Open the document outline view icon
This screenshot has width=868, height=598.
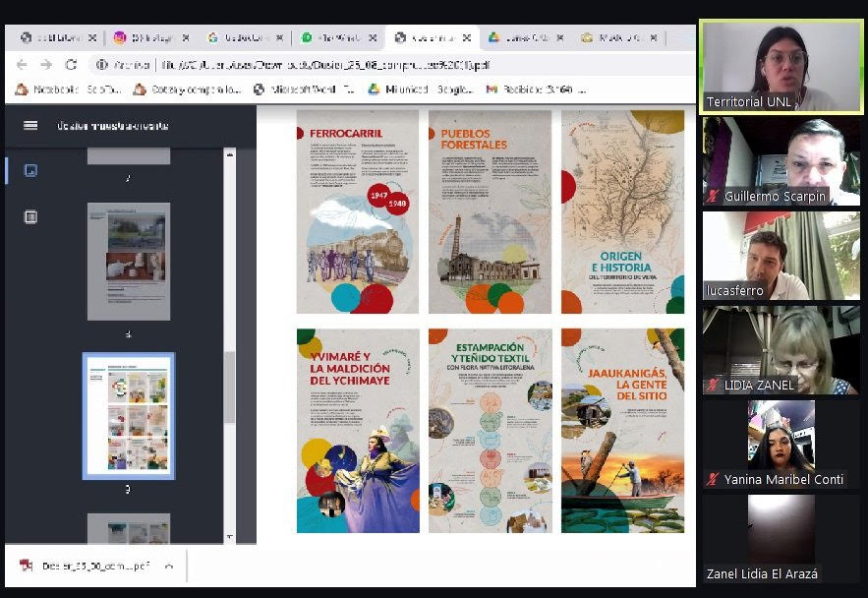pyautogui.click(x=30, y=216)
